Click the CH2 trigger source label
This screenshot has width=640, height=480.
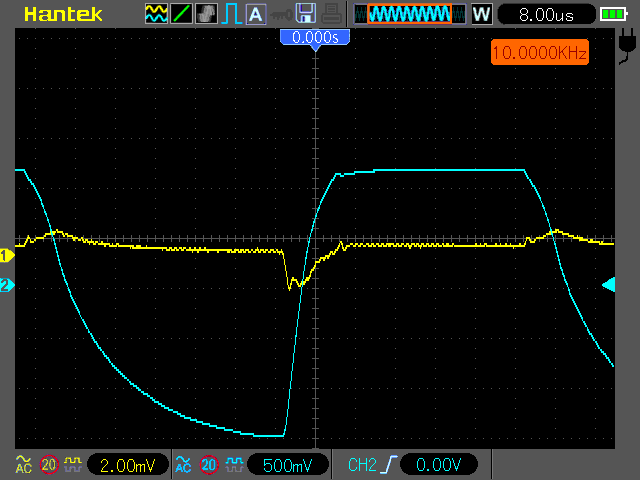coord(362,465)
